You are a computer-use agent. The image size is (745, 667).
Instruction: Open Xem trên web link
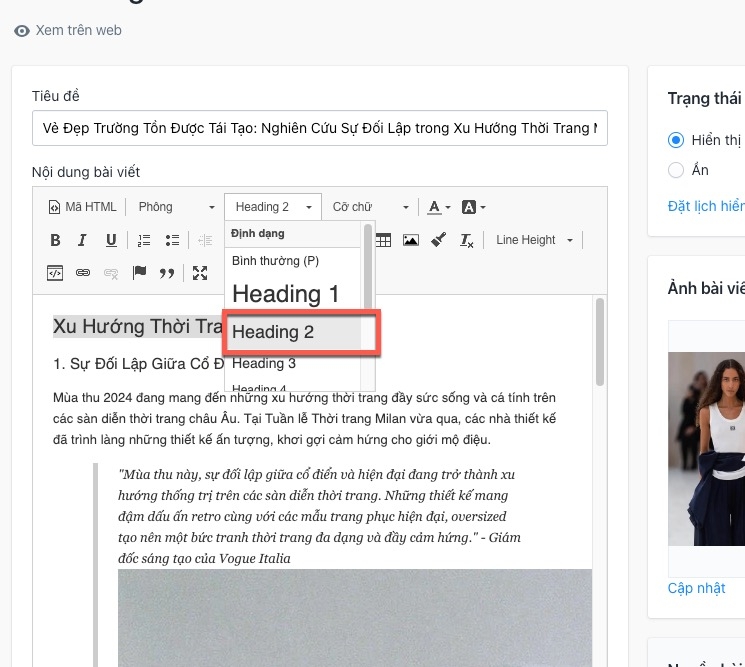click(x=78, y=30)
